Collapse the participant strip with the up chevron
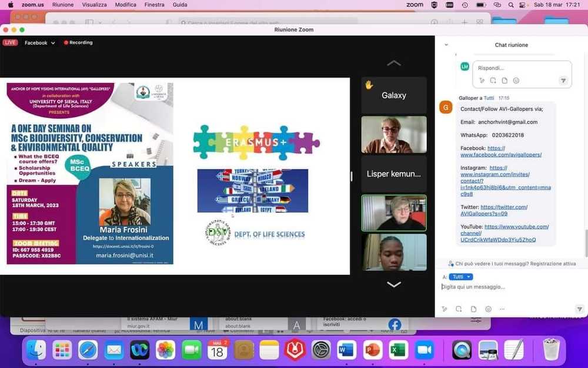Screen dimensions: 588x368 tap(394, 63)
